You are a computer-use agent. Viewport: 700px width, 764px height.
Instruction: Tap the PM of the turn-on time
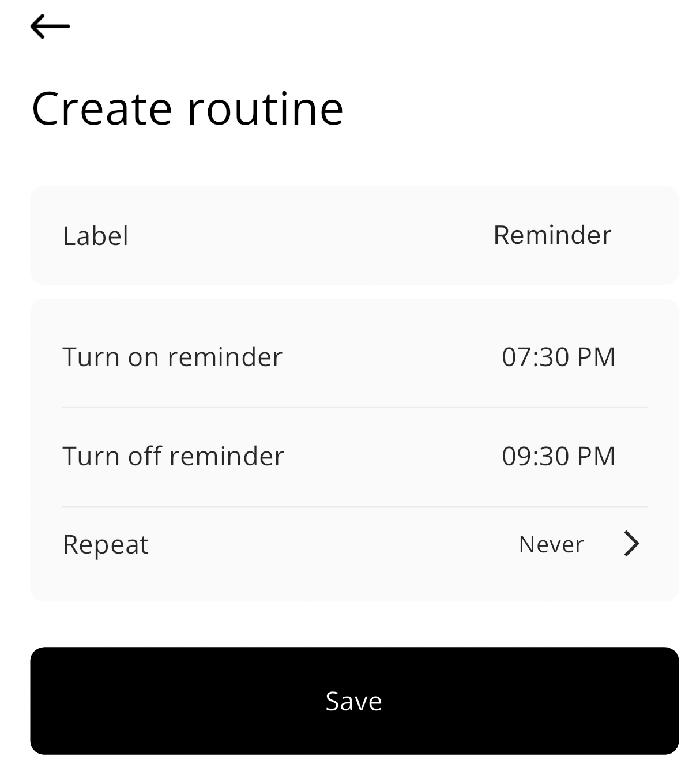596,357
